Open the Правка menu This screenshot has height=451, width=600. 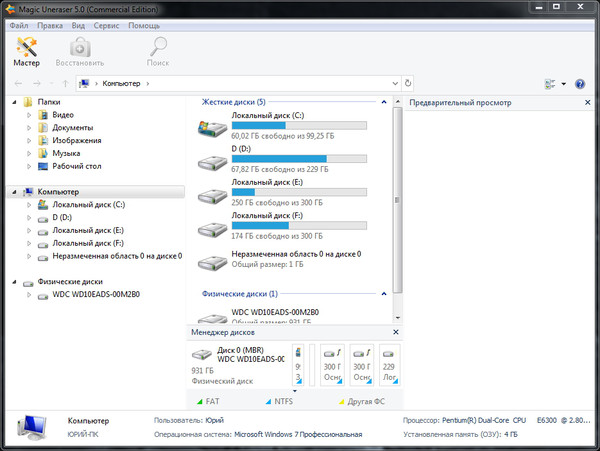click(50, 26)
